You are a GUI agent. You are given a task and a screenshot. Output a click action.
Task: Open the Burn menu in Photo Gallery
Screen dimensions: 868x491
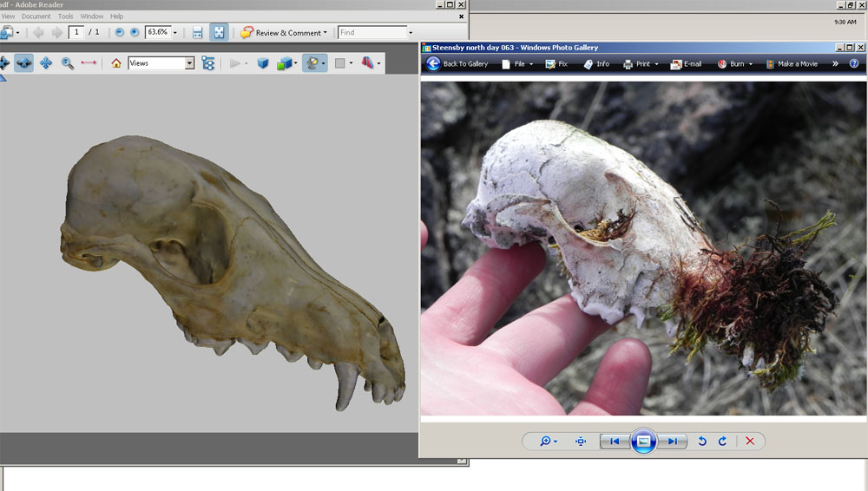click(735, 64)
